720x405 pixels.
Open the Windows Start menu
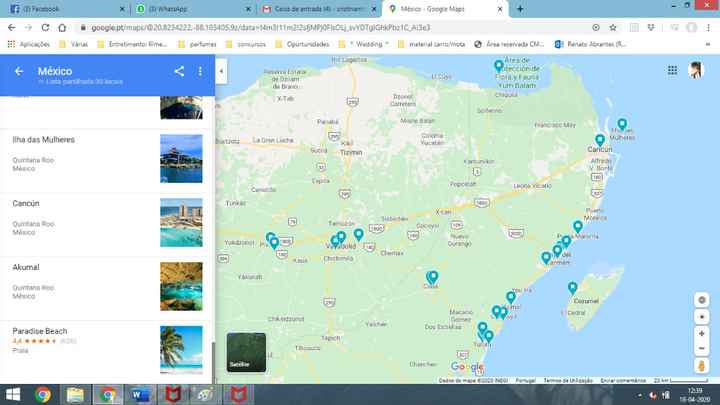tap(13, 395)
